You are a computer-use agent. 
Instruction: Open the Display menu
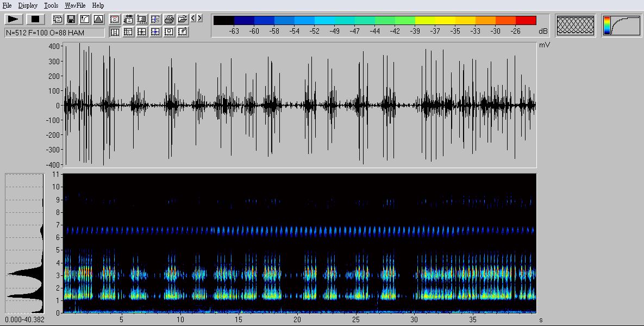pyautogui.click(x=28, y=5)
